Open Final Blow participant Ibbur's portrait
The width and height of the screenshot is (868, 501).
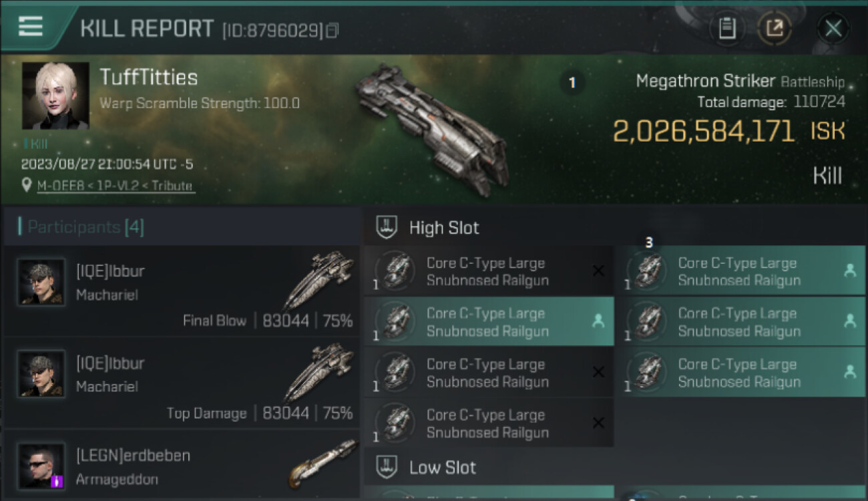point(41,282)
